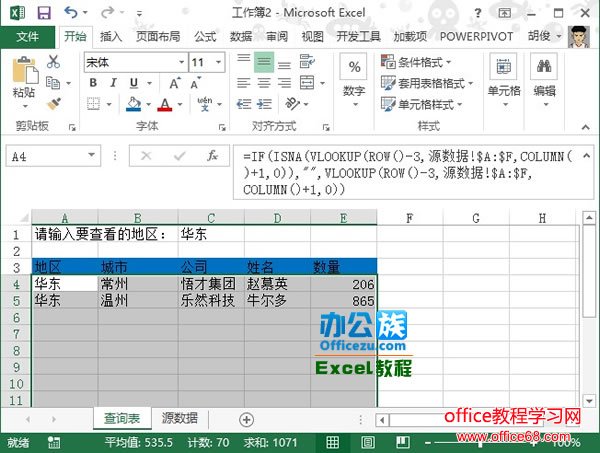Open font dialog launcher in 字体 group
The width and height of the screenshot is (600, 453).
pos(222,127)
